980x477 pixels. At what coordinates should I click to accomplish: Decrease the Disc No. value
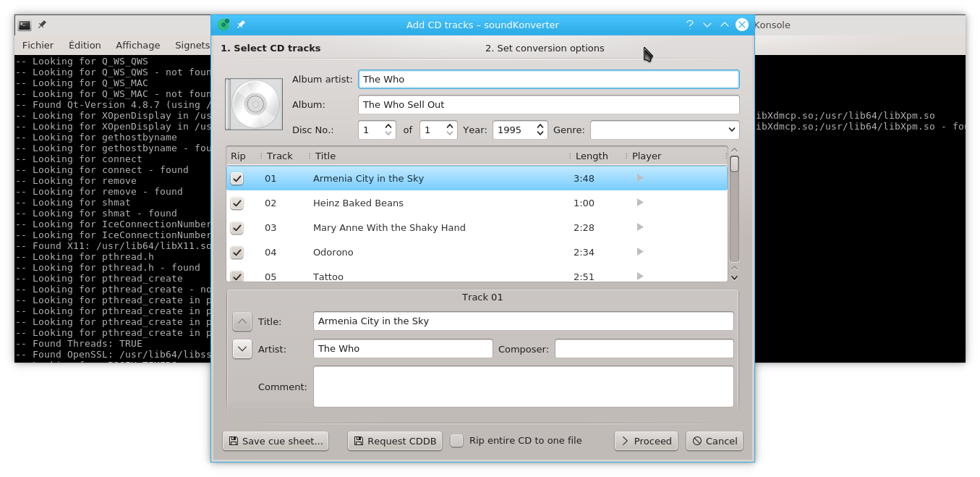pyautogui.click(x=388, y=134)
